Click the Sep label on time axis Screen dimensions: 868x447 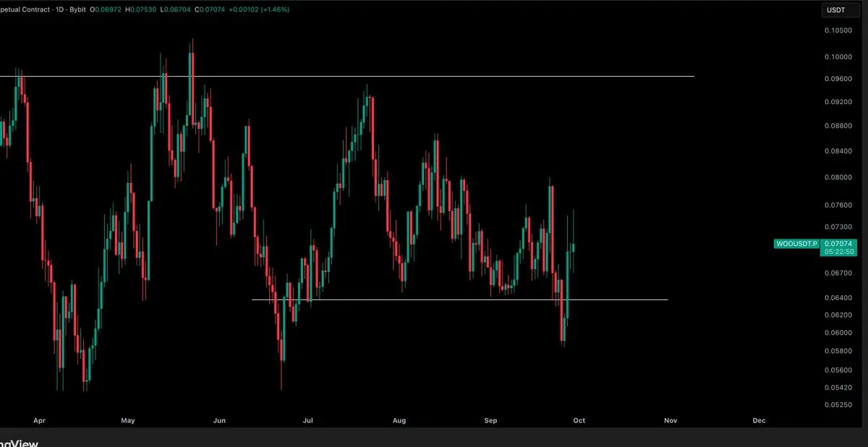coord(491,420)
